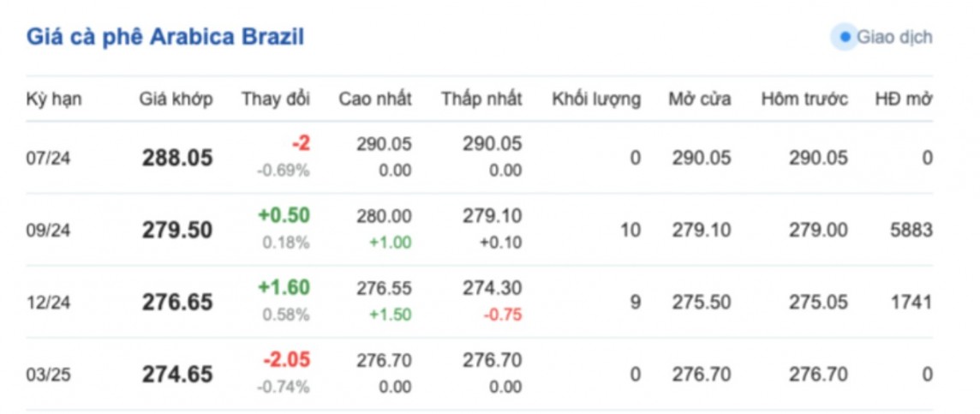
Task: Open the Giá cà phê Arabica Brazil title
Action: [165, 37]
